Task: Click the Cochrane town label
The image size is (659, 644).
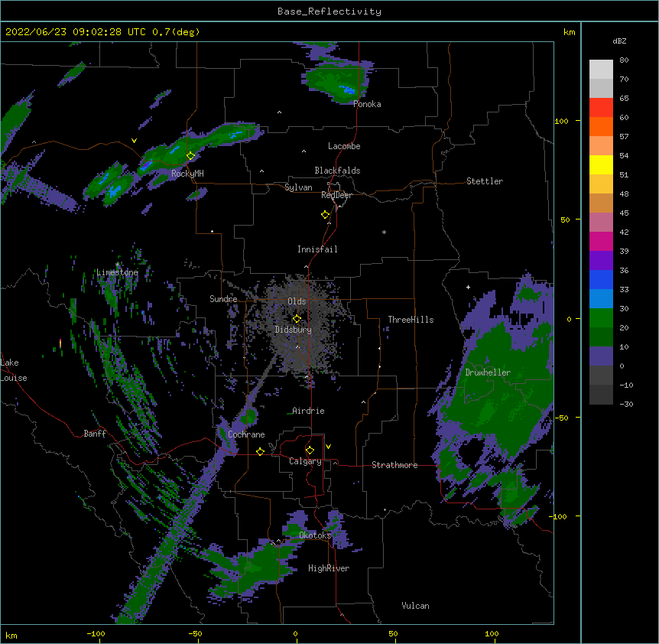Action: 246,434
